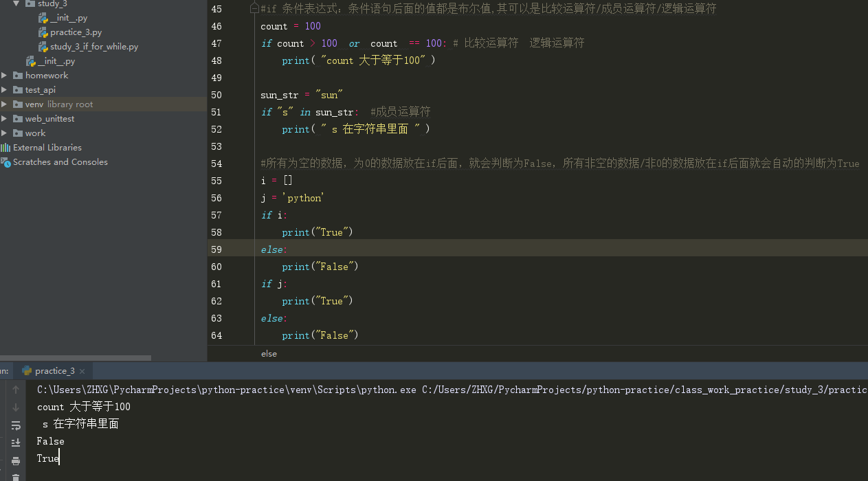Click "j = 'python'" on line 56

point(292,198)
